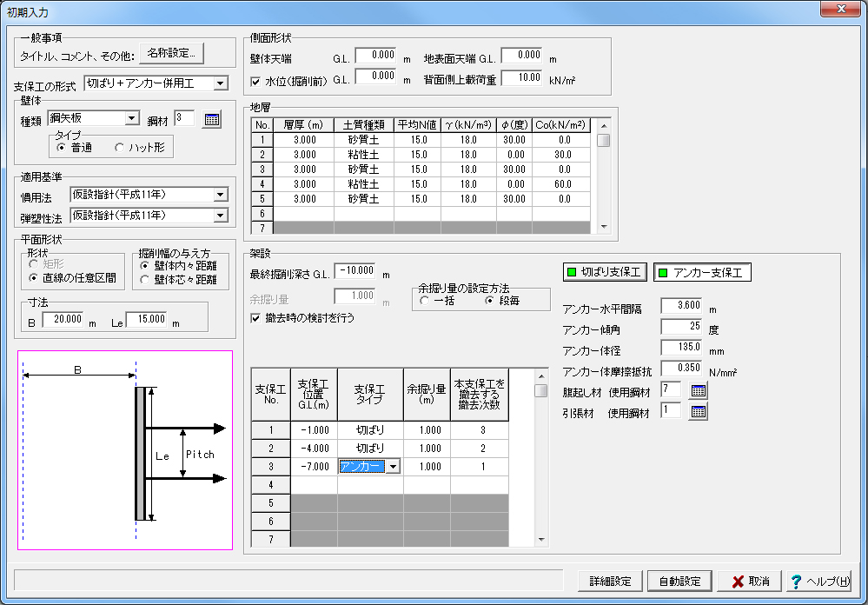Expand 支保工の形式 dropdown
The height and width of the screenshot is (605, 868).
(x=220, y=83)
